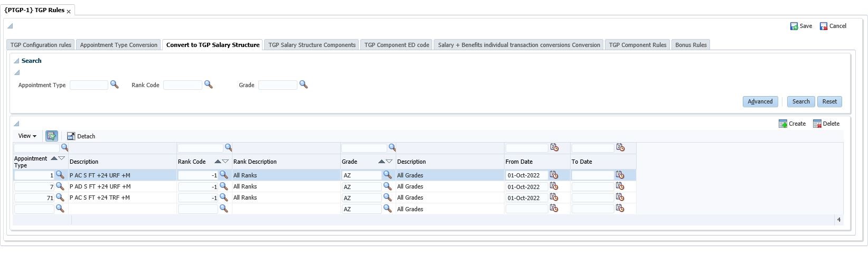Click the Save icon button

(x=794, y=26)
